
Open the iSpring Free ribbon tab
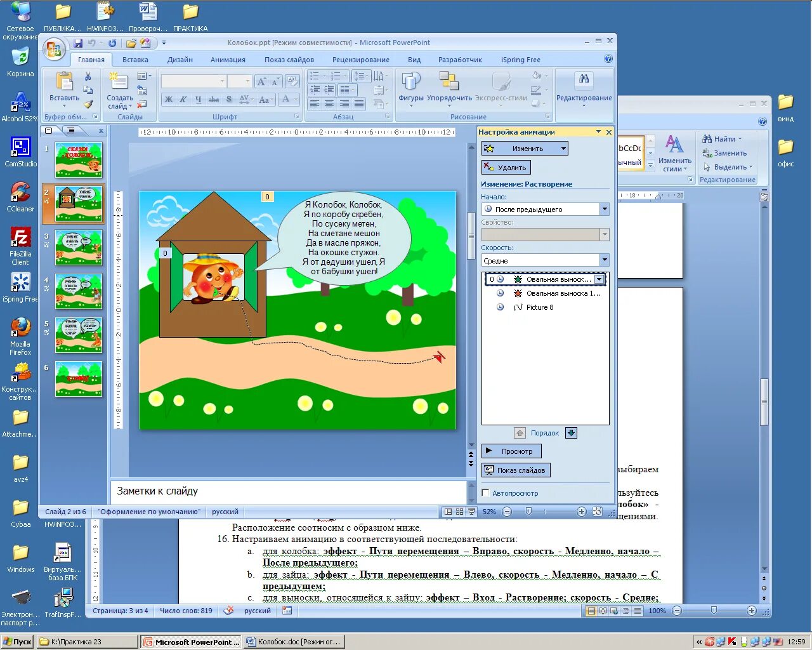[521, 60]
